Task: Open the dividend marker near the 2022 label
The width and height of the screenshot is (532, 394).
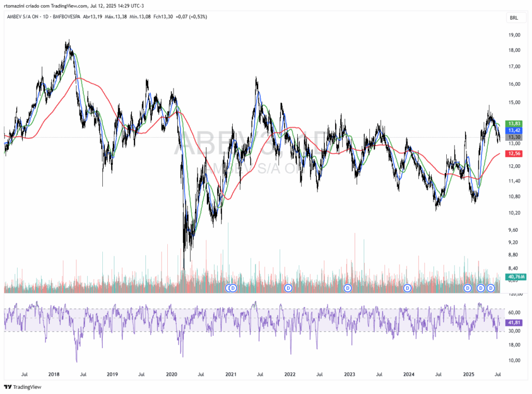Action: [x=288, y=287]
